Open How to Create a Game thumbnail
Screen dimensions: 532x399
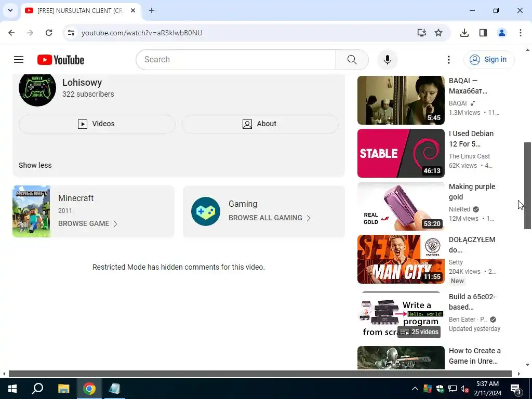(x=401, y=357)
